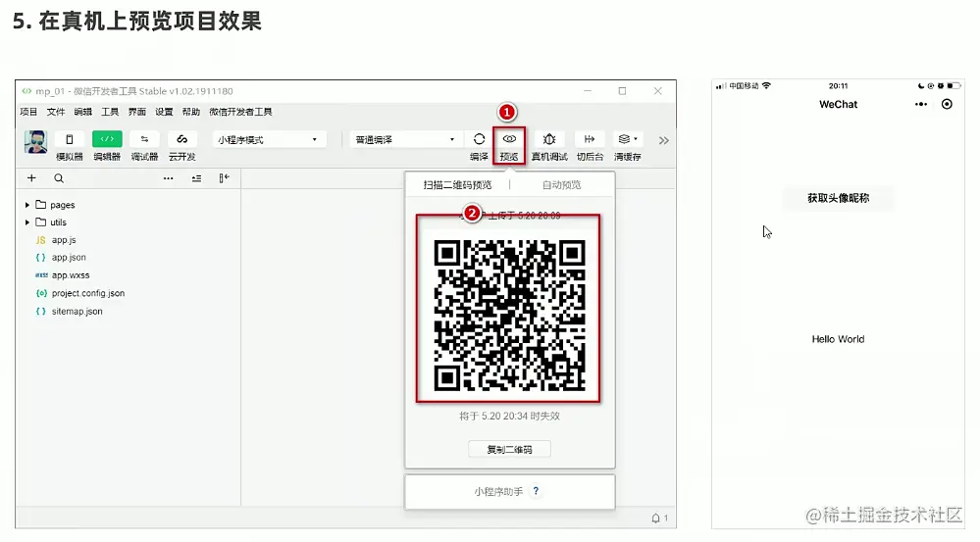Screen dimensions: 980x542
Task: Open the 项目 menu
Action: pyautogui.click(x=28, y=112)
